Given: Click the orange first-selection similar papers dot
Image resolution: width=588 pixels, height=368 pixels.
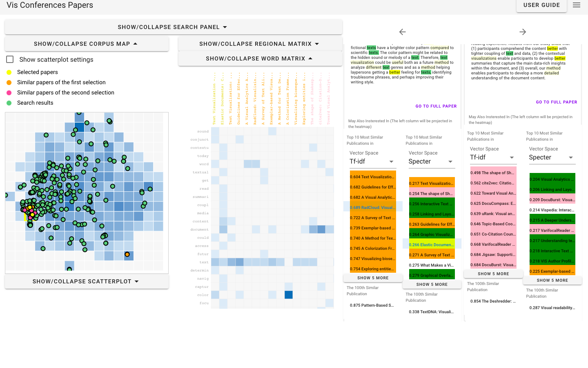Looking at the screenshot, I should (x=9, y=83).
